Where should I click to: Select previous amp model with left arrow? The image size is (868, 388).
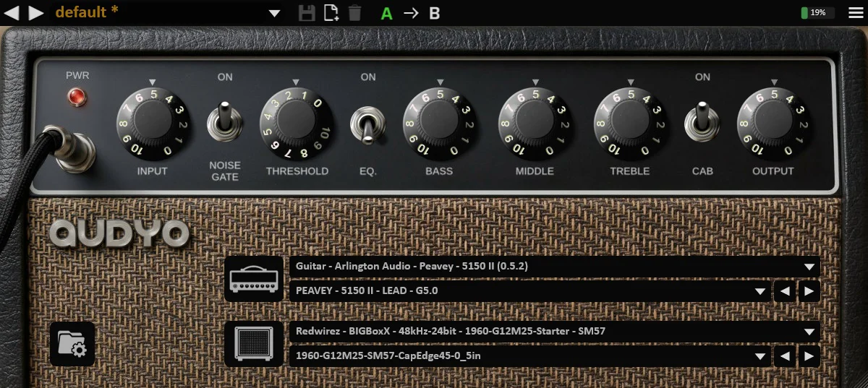783,291
